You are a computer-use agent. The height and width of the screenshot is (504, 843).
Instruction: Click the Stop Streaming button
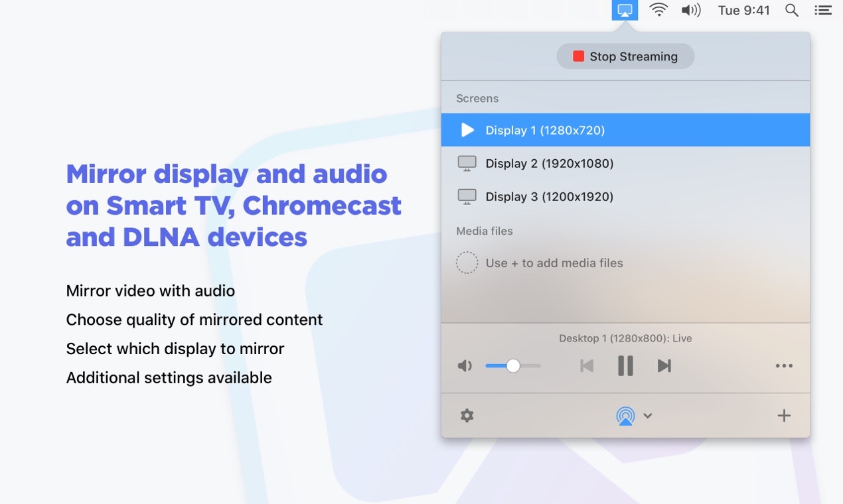(625, 56)
